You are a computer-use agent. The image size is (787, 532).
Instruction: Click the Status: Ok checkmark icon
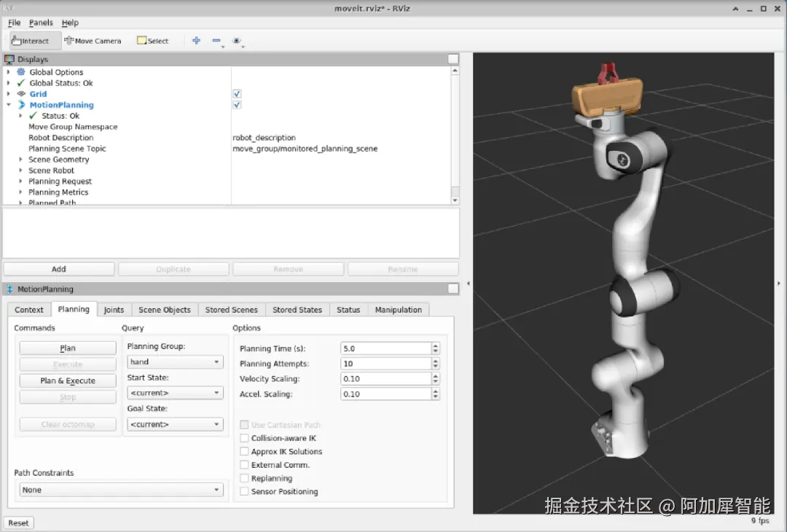pos(33,115)
